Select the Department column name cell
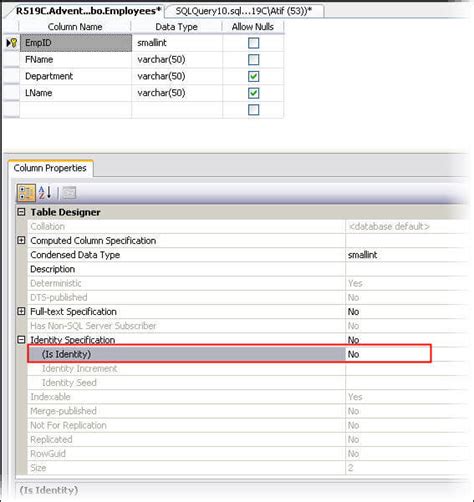 (76, 76)
